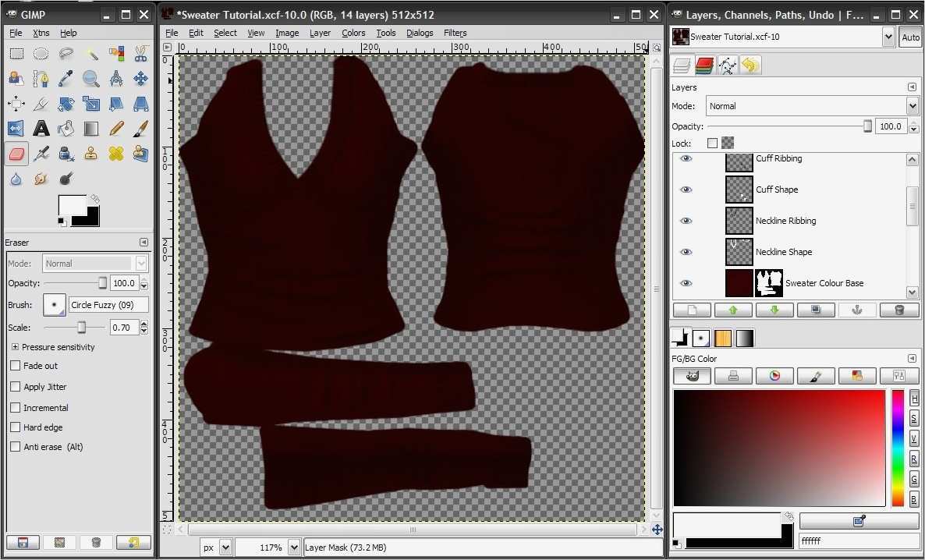This screenshot has width=925, height=560.
Task: Select the Rotate tool
Action: point(66,104)
